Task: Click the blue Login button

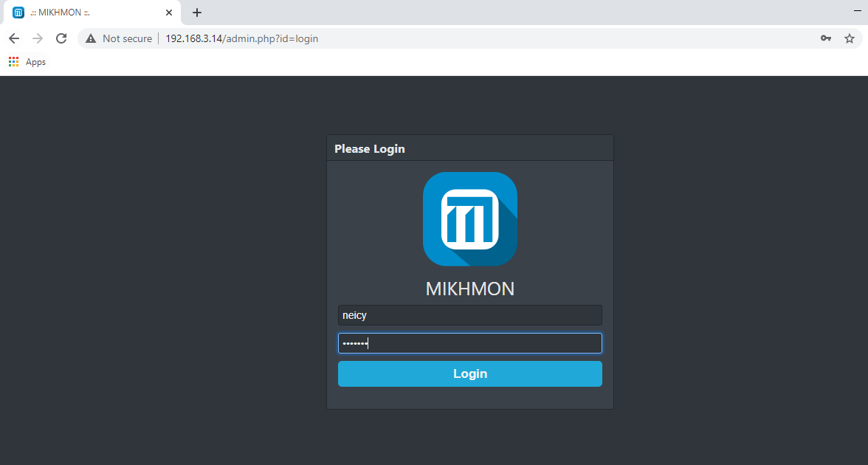Action: pos(470,373)
